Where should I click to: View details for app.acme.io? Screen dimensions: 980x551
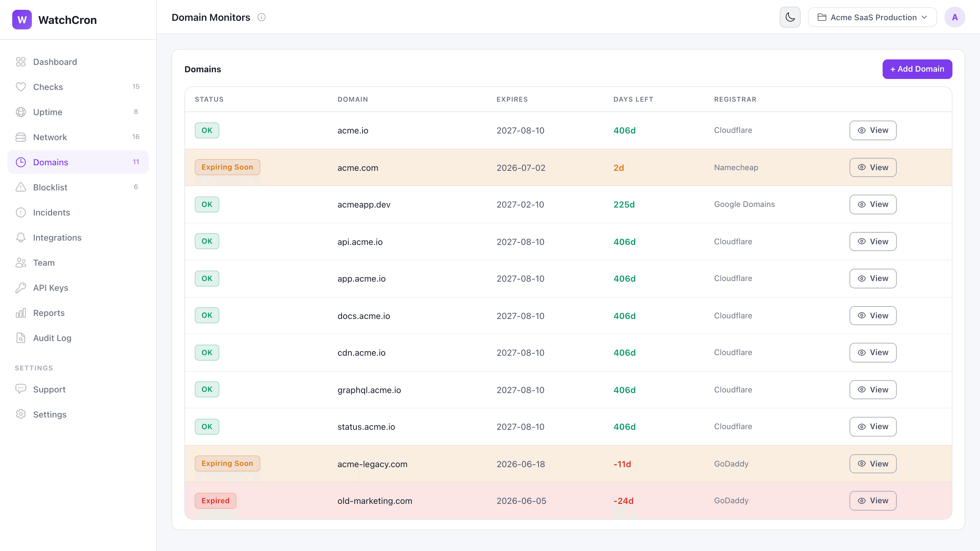click(873, 279)
